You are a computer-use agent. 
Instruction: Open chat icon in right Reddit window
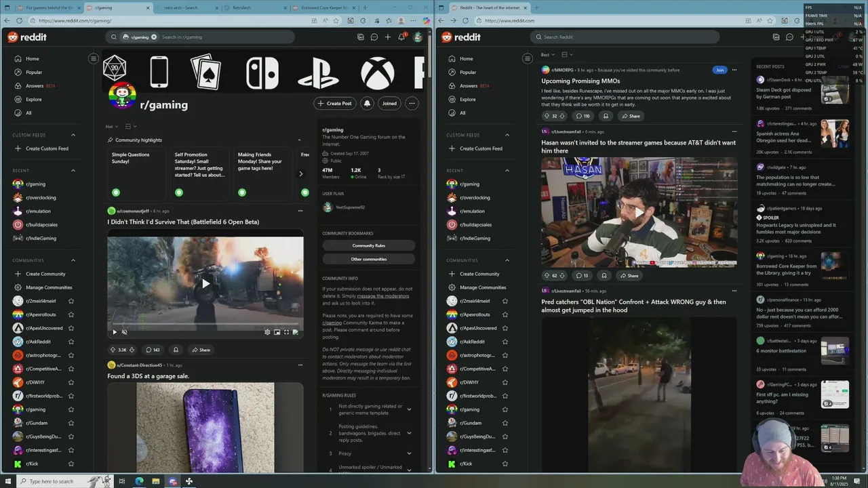(x=789, y=37)
